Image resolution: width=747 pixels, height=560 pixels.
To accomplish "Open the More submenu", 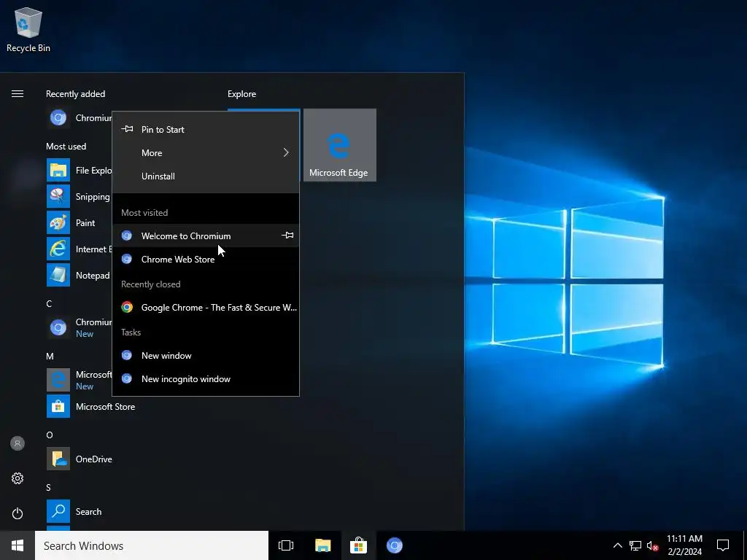I will pos(205,153).
